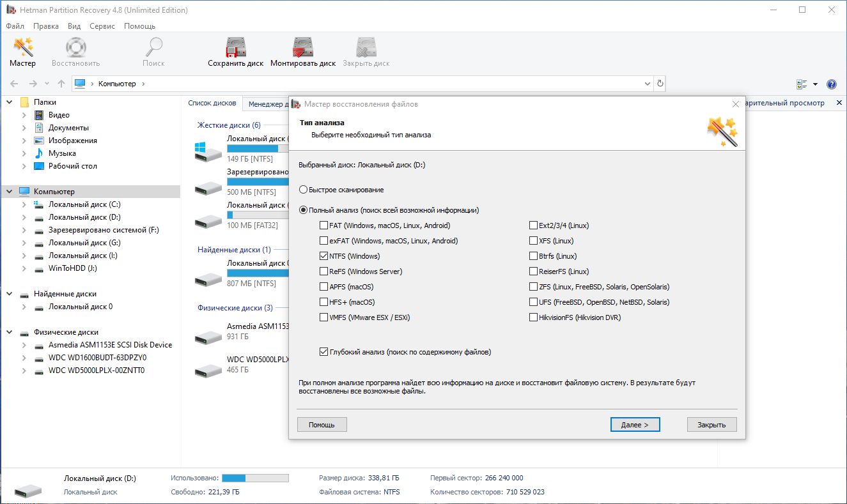Viewport: 847px width, 504px height.
Task: Open the Поиск magnifier tool
Action: click(x=153, y=52)
